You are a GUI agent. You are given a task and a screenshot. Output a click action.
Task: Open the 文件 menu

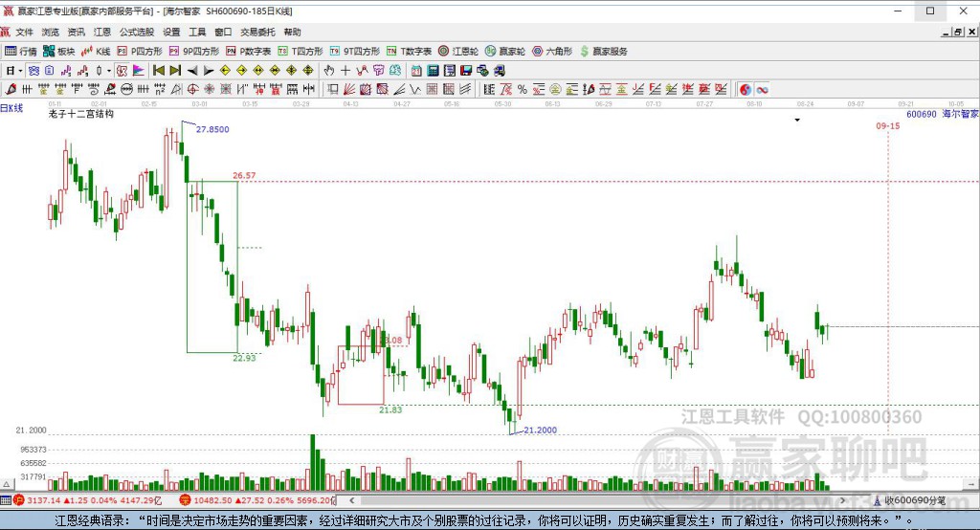pos(24,32)
